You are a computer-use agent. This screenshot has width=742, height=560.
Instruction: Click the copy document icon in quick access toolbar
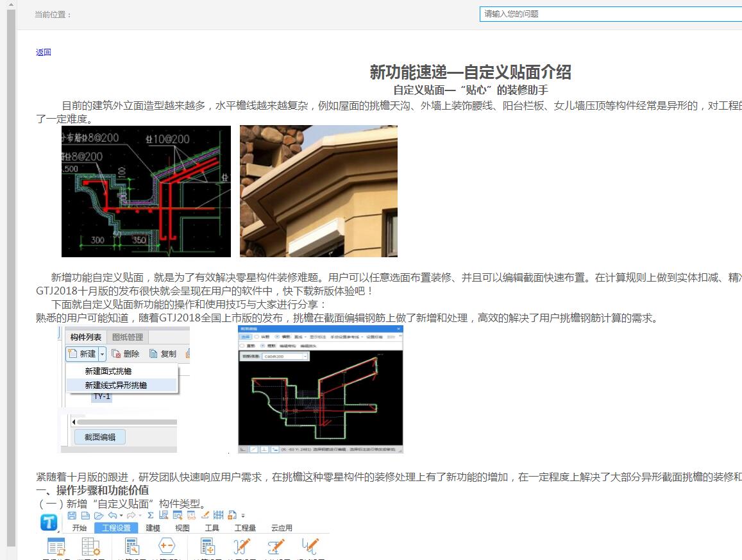(x=232, y=516)
